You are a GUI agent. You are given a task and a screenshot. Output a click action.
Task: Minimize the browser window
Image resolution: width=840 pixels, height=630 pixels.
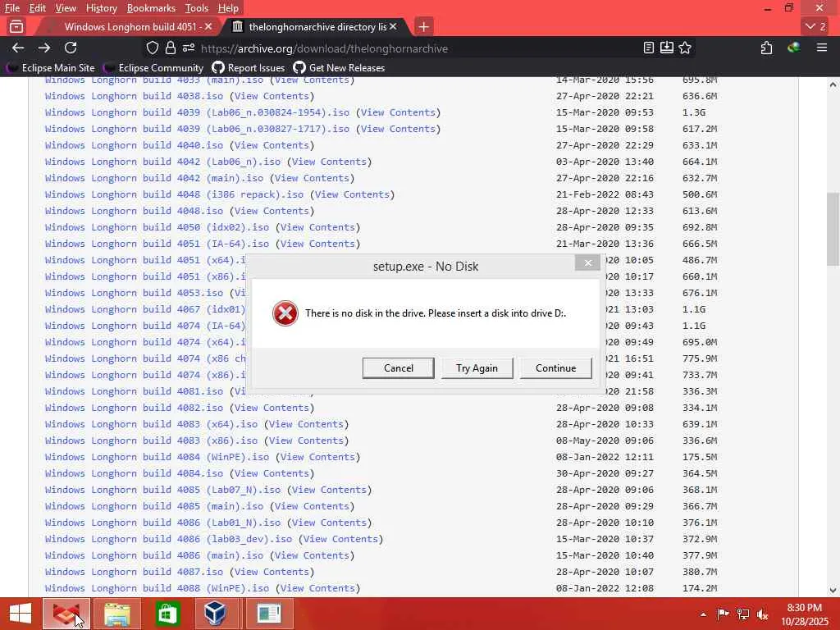point(768,8)
